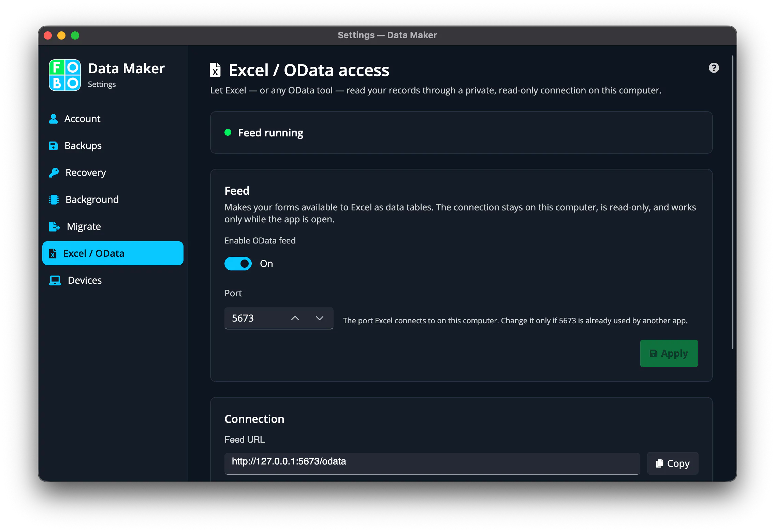The image size is (775, 532).
Task: Maximize window using green button
Action: click(x=75, y=35)
